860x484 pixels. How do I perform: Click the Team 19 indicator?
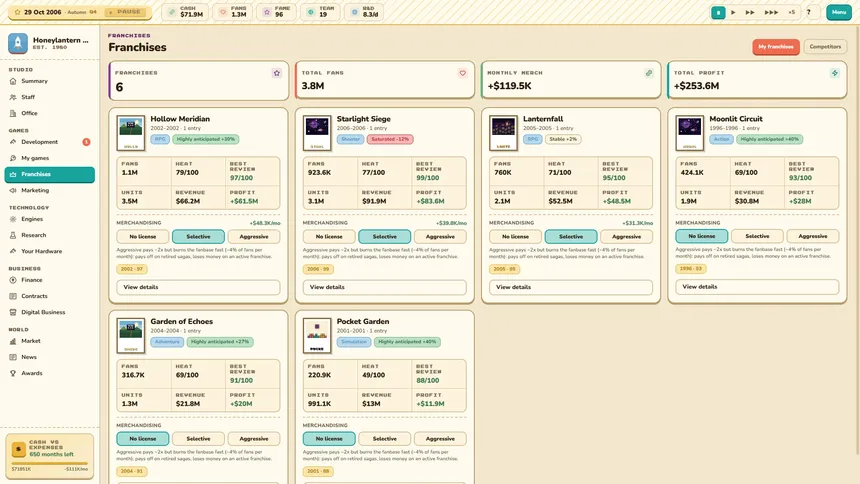tap(320, 12)
